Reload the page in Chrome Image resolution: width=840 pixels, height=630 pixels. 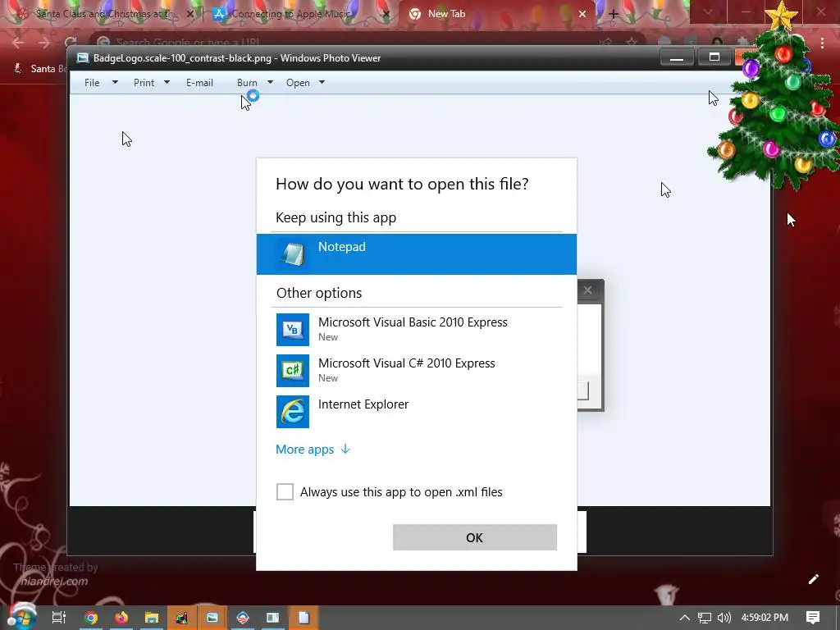[x=71, y=43]
